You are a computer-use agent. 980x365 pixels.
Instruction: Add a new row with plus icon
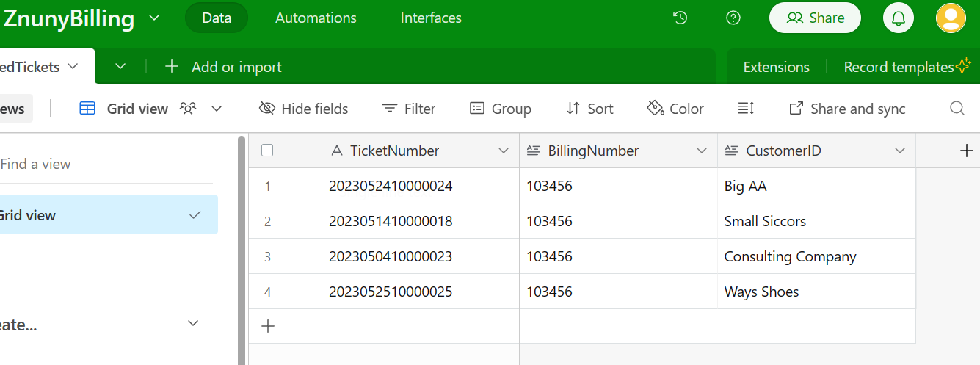268,326
